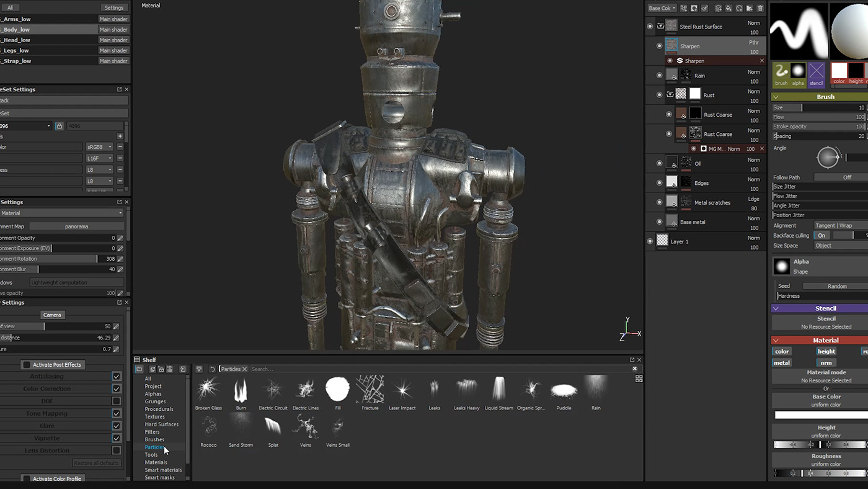Select the Broken Glass particle brush
868x489 pixels.
pos(208,393)
